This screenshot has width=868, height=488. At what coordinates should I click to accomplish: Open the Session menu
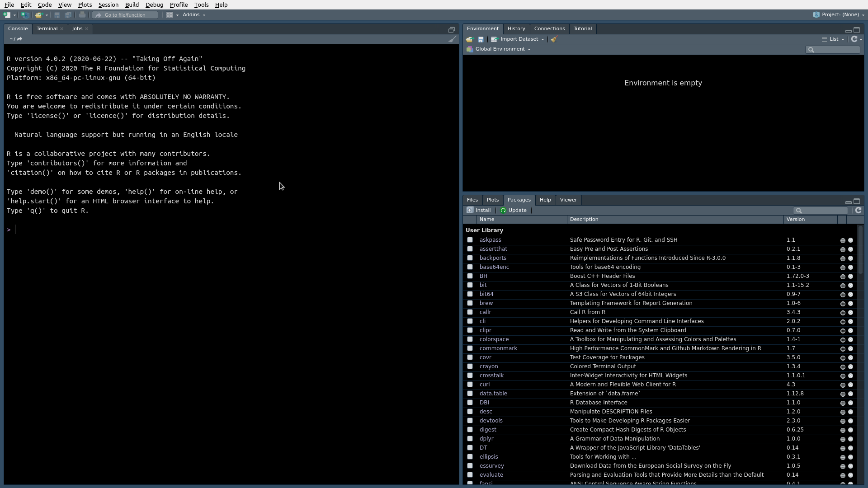108,5
